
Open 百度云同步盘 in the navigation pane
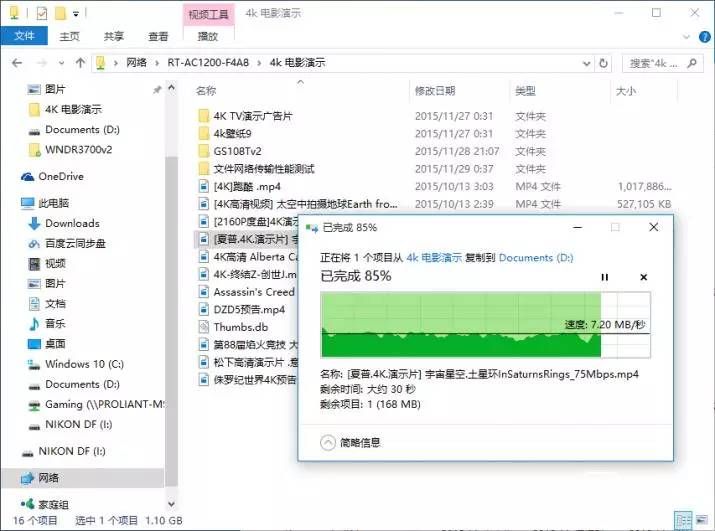[x=75, y=243]
